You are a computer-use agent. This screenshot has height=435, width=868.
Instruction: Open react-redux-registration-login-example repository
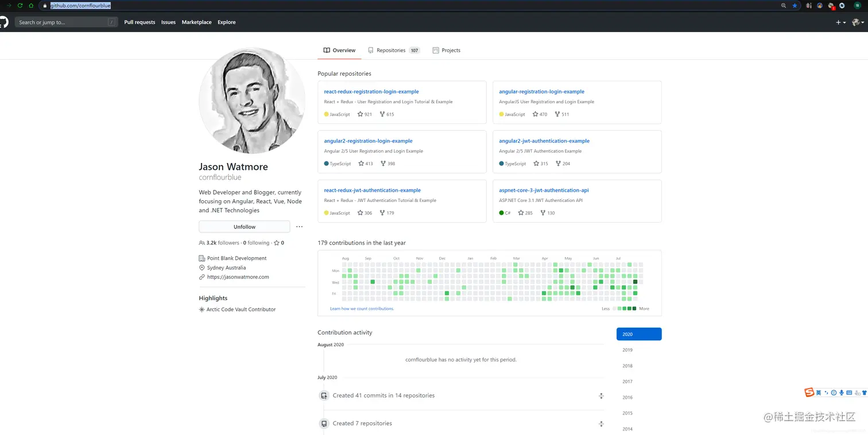click(371, 92)
